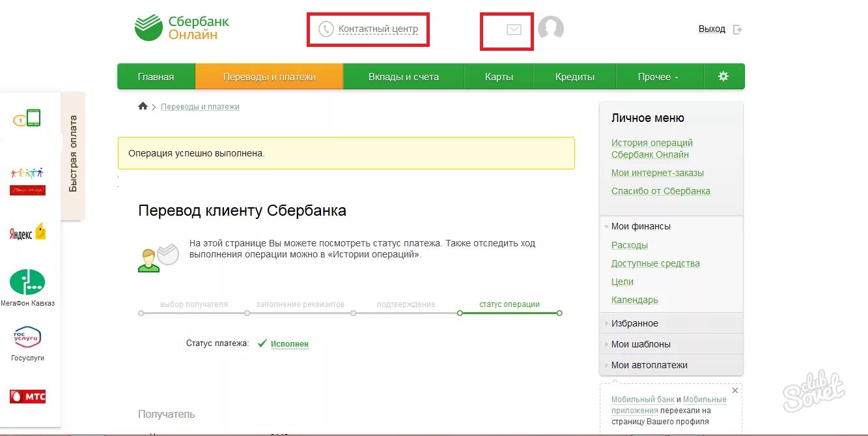Click the Исполнен payment status link
This screenshot has height=436, width=868.
coord(290,343)
